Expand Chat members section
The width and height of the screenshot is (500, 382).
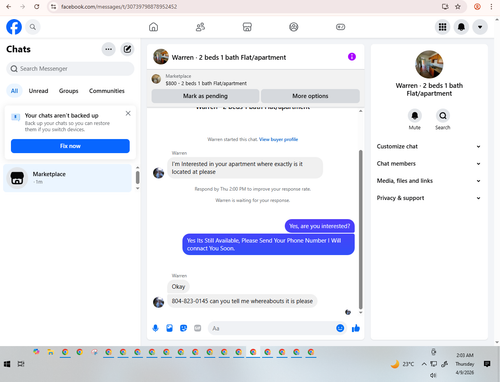tap(429, 164)
